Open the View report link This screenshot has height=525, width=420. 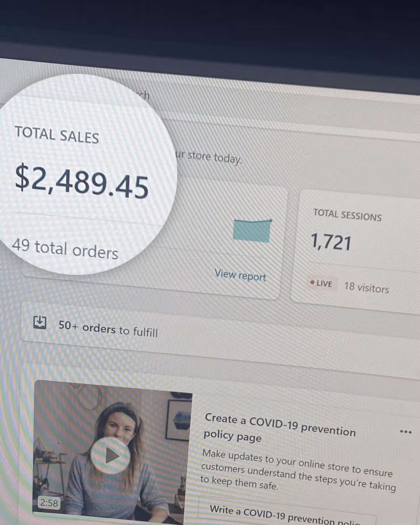240,275
